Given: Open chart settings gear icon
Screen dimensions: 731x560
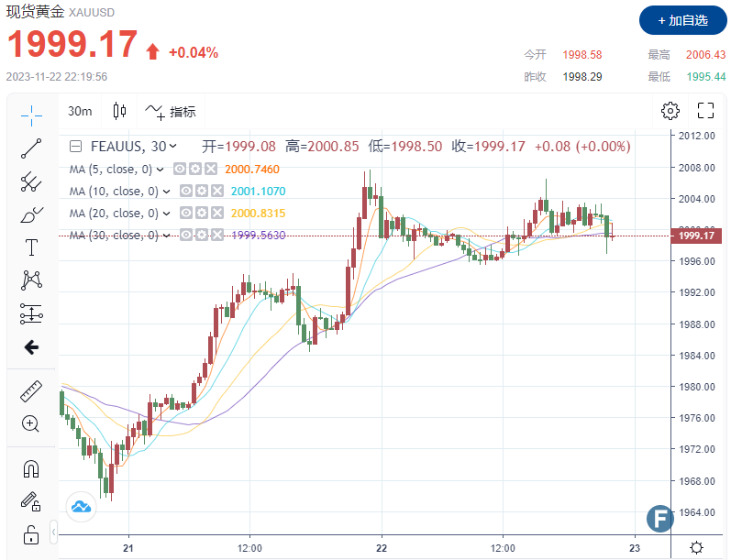Looking at the screenshot, I should tap(670, 112).
